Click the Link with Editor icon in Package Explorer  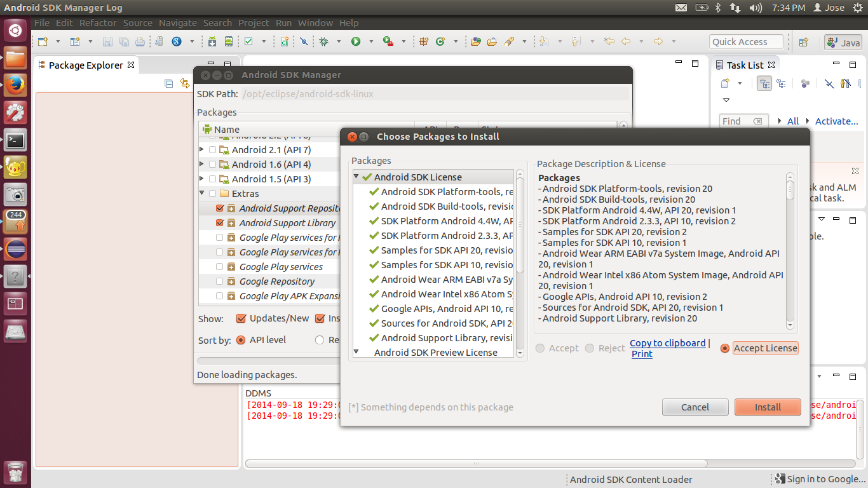[184, 83]
